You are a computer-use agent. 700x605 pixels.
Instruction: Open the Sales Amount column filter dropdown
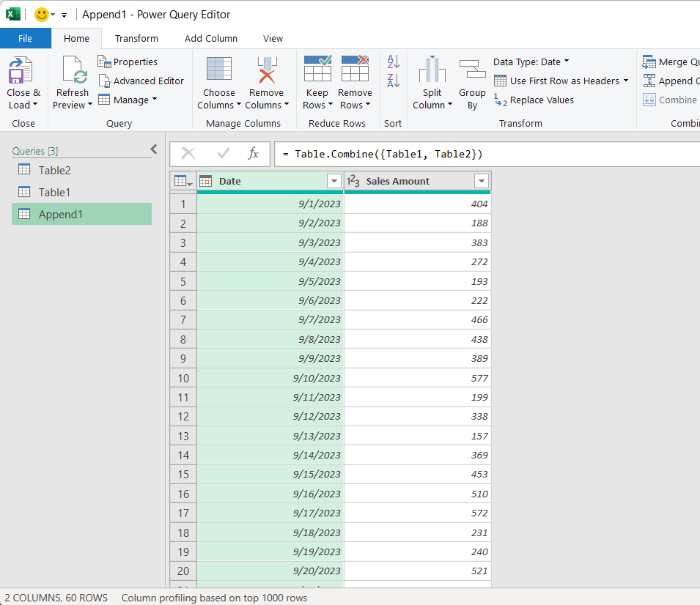click(x=482, y=182)
